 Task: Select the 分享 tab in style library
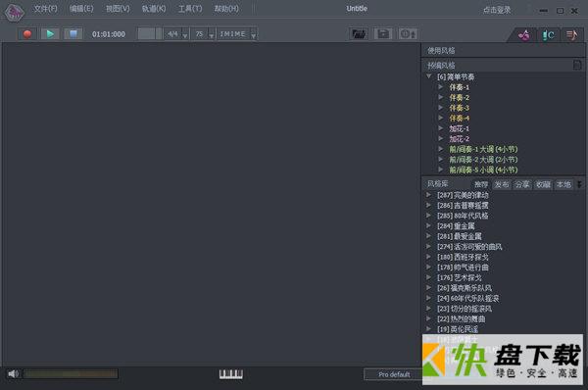pyautogui.click(x=522, y=184)
